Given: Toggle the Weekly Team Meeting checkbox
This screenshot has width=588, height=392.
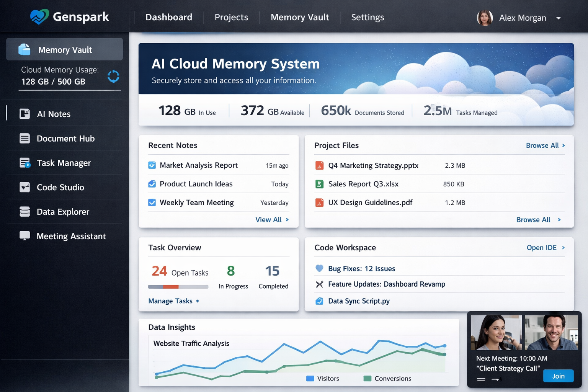Looking at the screenshot, I should click(152, 202).
